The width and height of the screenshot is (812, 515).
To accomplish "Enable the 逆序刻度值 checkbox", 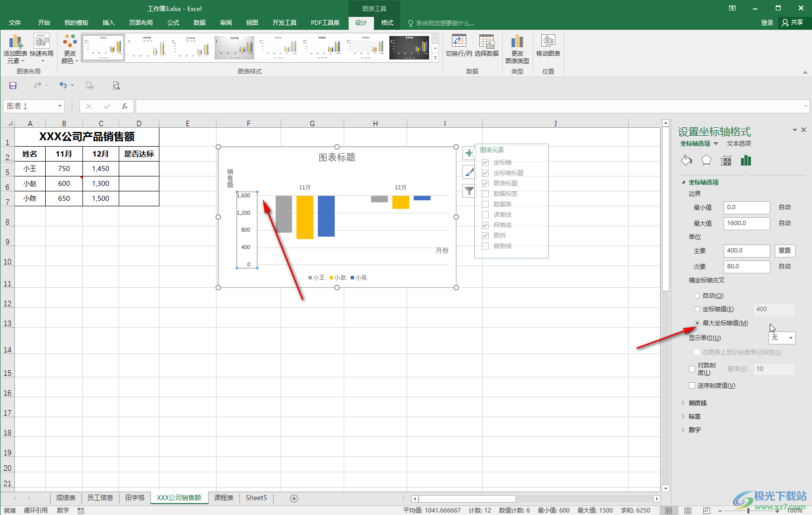I will 692,386.
